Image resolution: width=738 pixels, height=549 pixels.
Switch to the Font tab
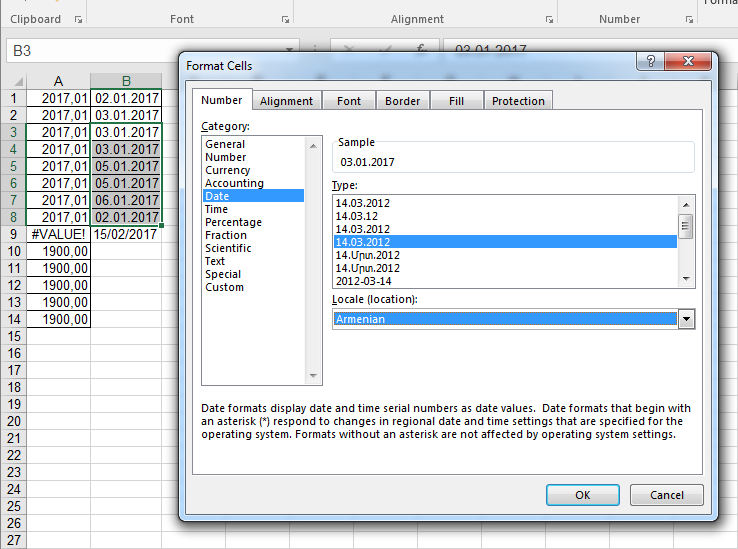coord(349,101)
